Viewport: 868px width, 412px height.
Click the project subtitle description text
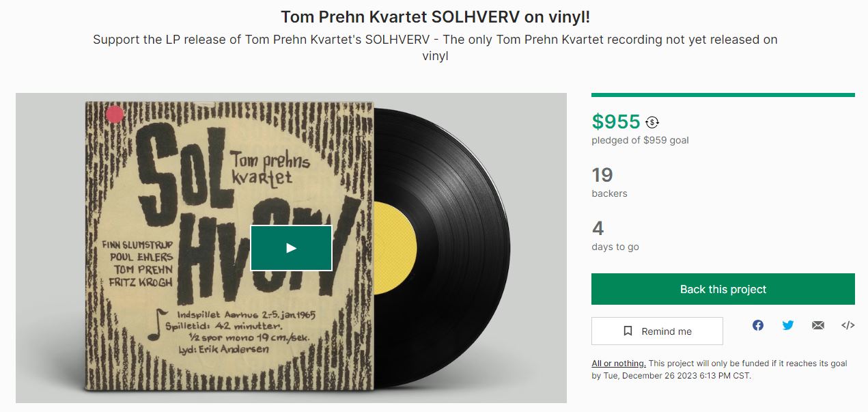click(435, 48)
